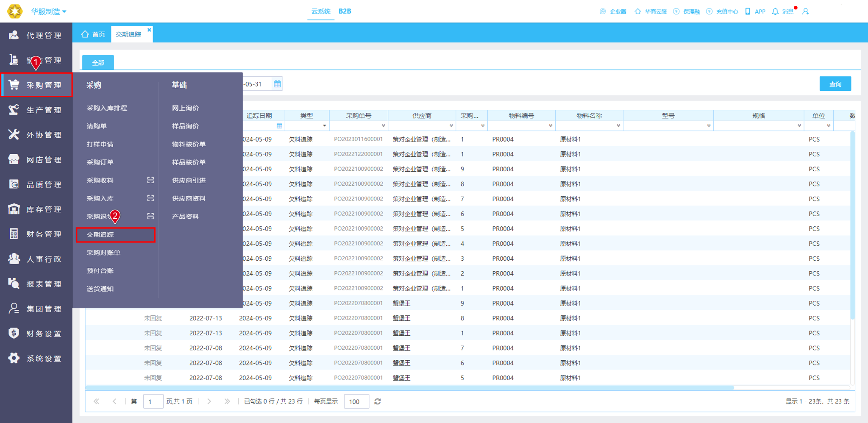
Task: Select 交期追踪 in the 采购 menu
Action: tap(116, 235)
